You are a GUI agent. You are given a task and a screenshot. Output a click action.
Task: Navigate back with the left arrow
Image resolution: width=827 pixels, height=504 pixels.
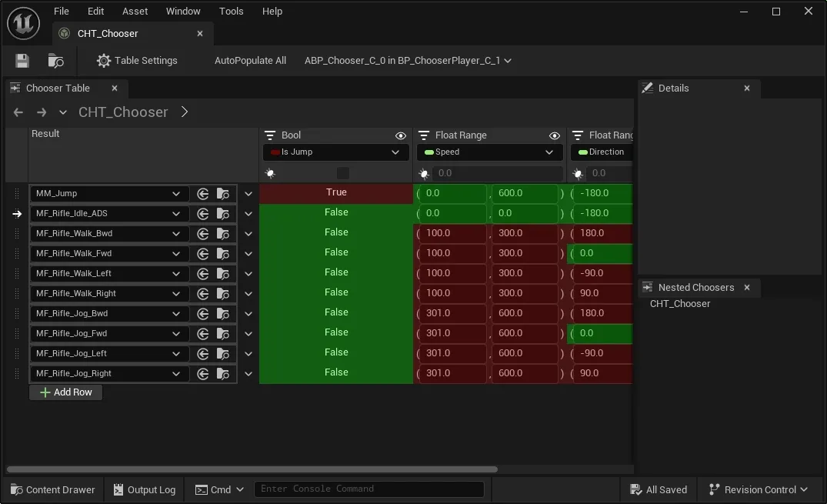click(18, 112)
